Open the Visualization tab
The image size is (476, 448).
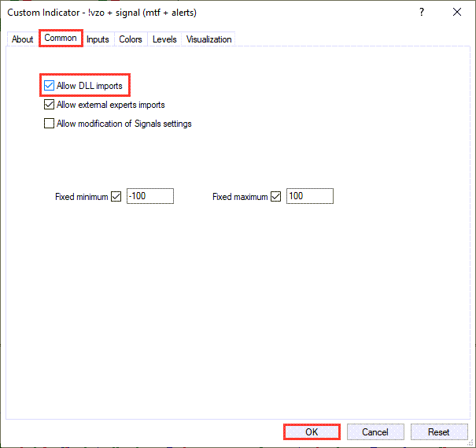208,39
